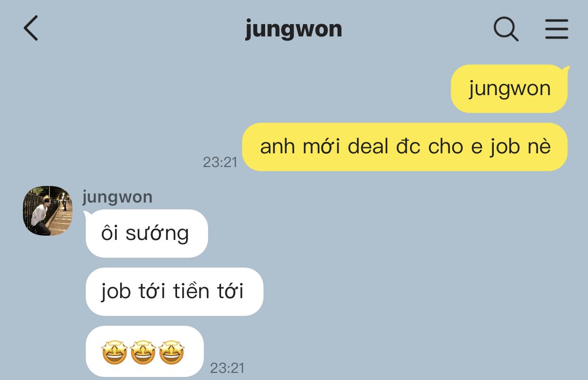This screenshot has width=588, height=380.
Task: Tap the first star-struck emoji
Action: [x=114, y=353]
